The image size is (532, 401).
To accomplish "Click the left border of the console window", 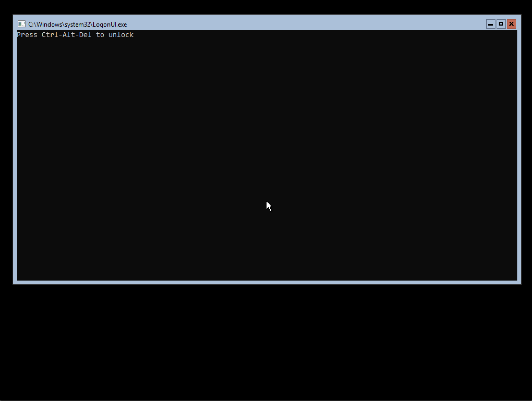I will (15, 156).
